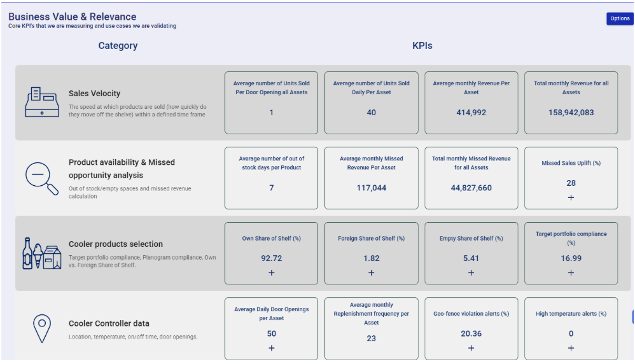Click the location pin Cooler Controller icon
Screen dimensions: 635x364
click(41, 328)
